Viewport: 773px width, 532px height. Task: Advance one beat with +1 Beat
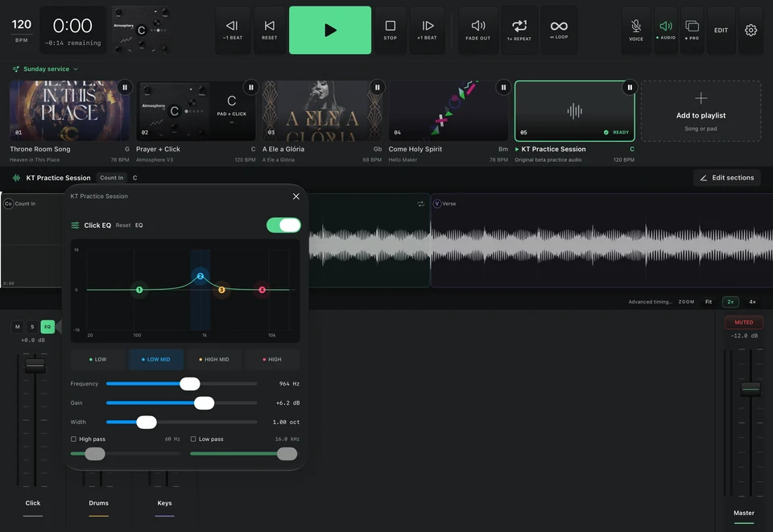(427, 30)
